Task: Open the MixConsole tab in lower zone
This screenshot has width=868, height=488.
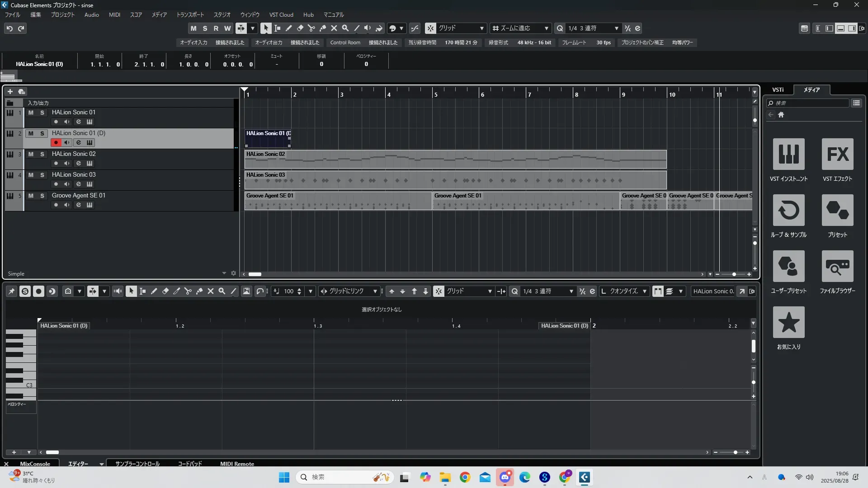Action: pos(35,464)
